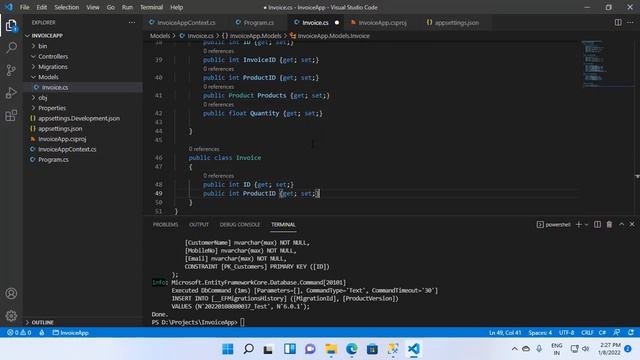Click the terminal prompt input

point(242,322)
